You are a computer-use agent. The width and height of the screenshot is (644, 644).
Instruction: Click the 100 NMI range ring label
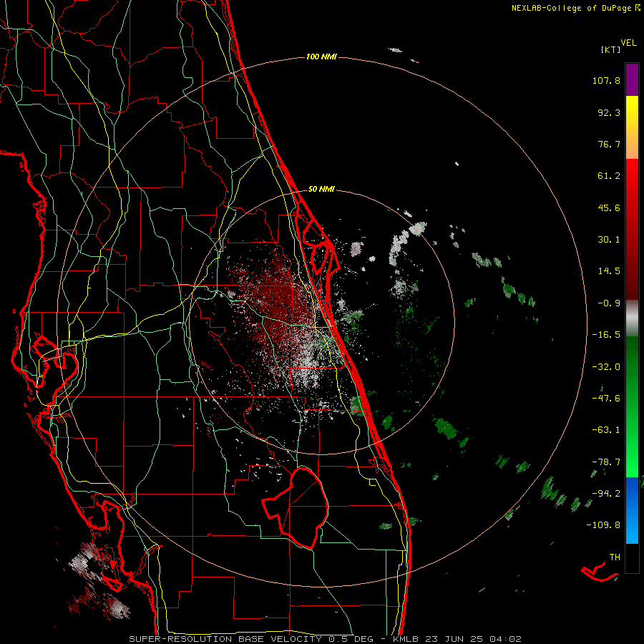321,57
